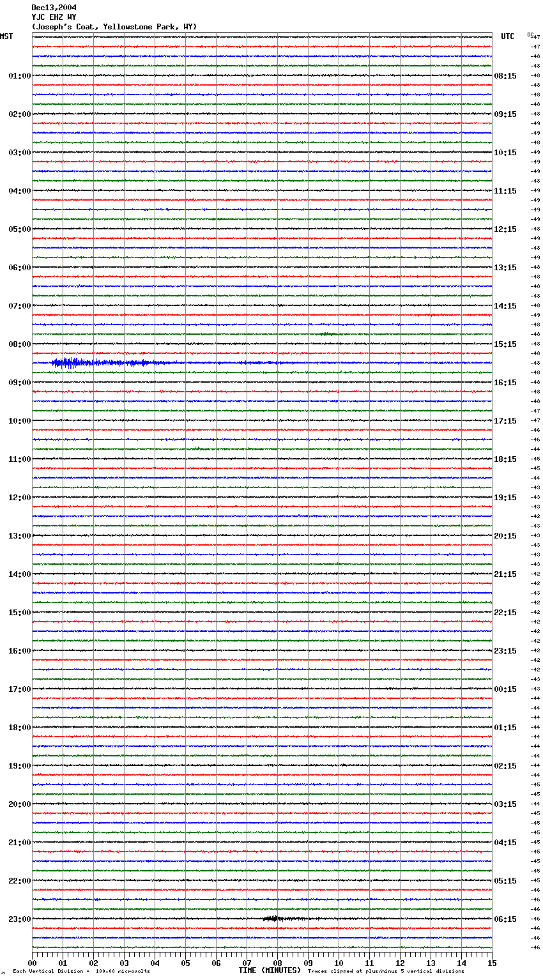Select the 16:00 MST row label
Viewport: 543px width, 980px height.
(x=20, y=651)
